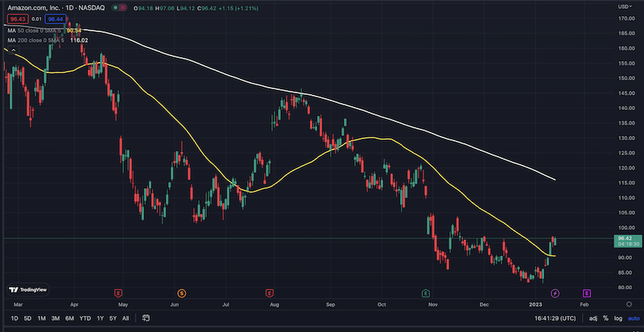Select the MA 200 indicator legend
Screen dimensions: 644x332
[36, 40]
